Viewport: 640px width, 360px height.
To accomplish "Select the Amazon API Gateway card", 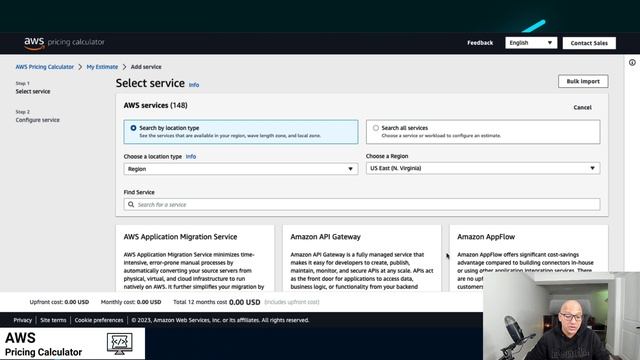I will coord(362,258).
